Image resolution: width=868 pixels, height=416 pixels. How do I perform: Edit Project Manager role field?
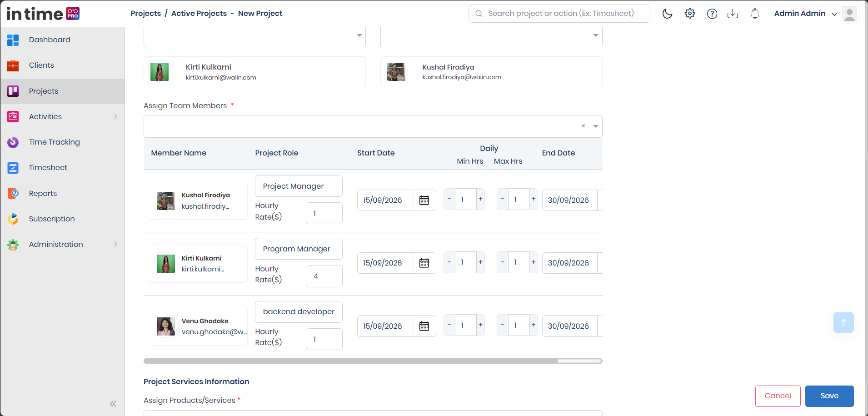pyautogui.click(x=299, y=186)
